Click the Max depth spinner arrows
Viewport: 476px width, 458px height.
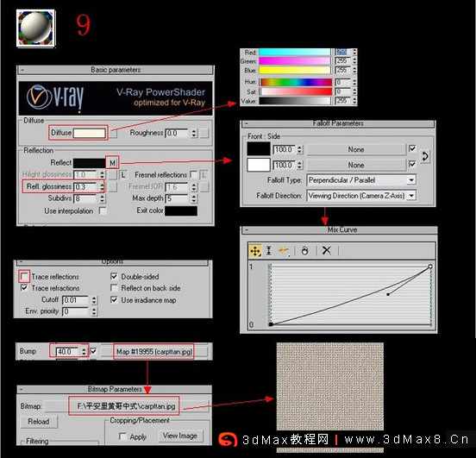pyautogui.click(x=194, y=198)
